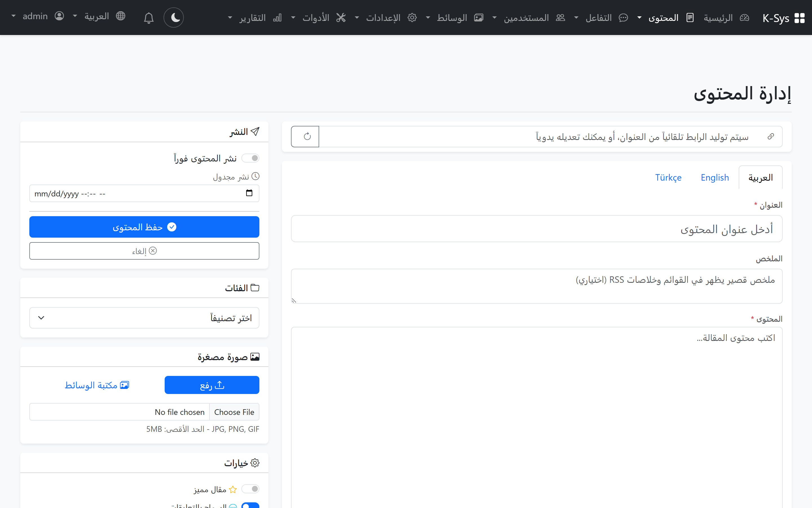Screen dimensions: 812x508
Task: Click the gear icon in options header
Action: [x=255, y=463]
